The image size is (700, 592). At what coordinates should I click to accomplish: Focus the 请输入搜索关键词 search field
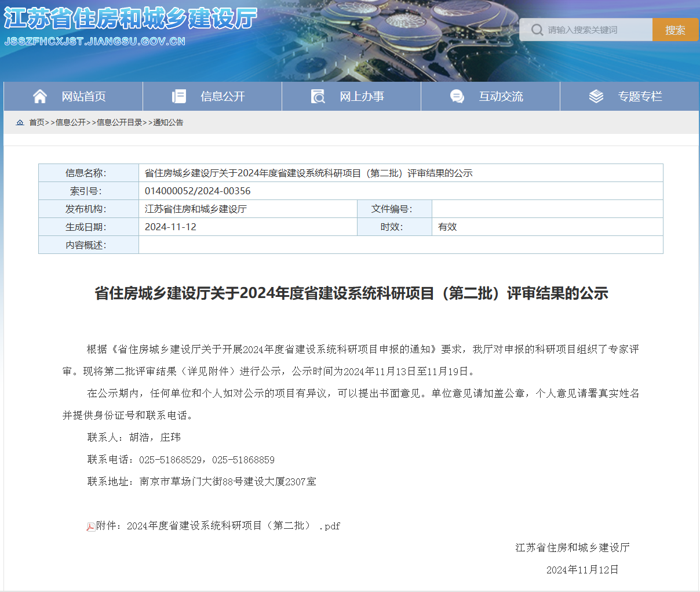(x=586, y=30)
